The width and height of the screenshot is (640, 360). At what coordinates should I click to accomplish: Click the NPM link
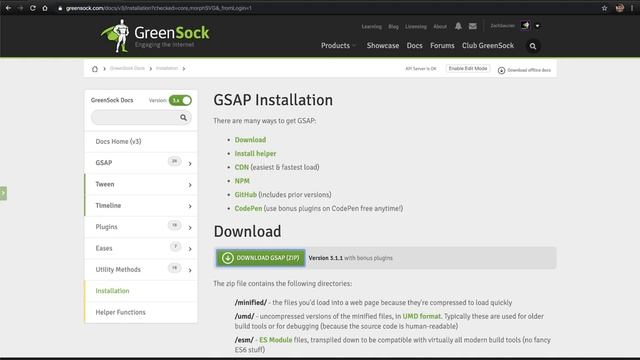242,181
